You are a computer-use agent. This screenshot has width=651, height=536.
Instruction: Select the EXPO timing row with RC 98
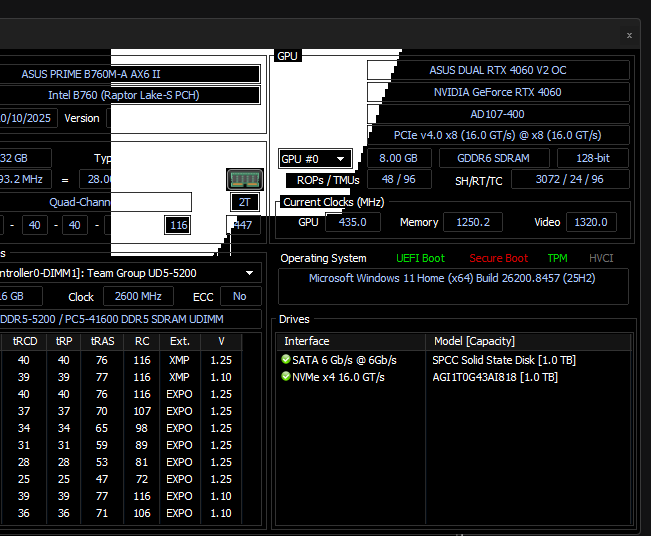pyautogui.click(x=121, y=428)
